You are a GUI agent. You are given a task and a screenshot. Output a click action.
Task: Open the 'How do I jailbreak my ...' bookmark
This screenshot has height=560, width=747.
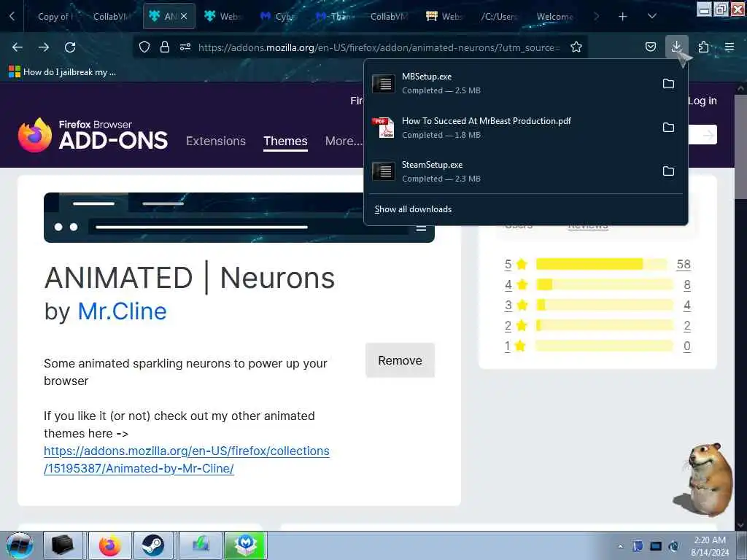63,72
